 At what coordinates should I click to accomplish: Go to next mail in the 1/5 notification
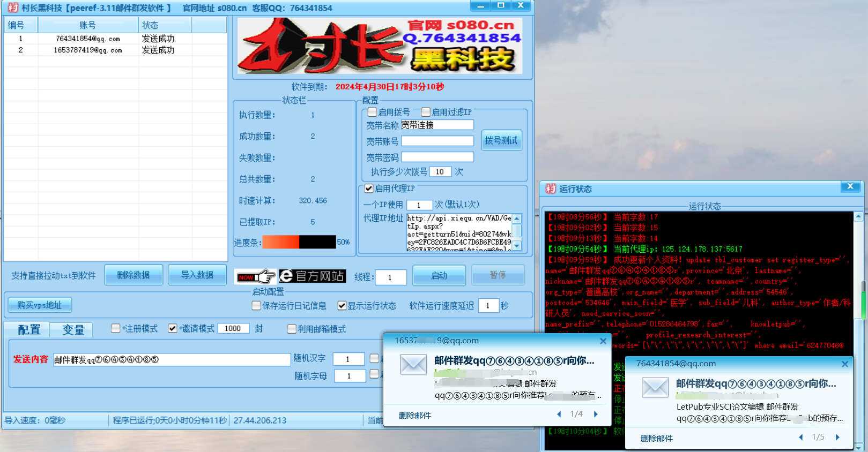coord(837,437)
